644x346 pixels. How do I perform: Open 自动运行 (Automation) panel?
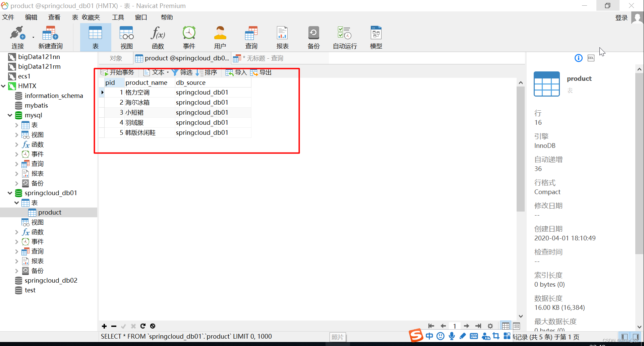[x=344, y=37]
